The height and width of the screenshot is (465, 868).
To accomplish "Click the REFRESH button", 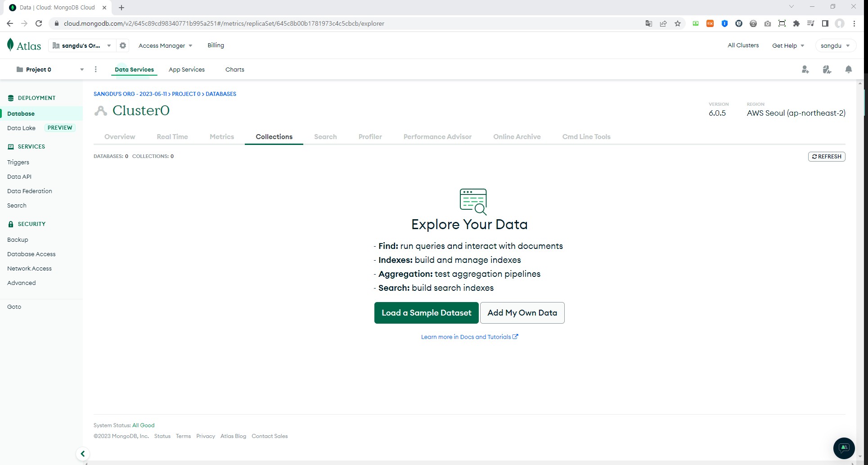I will (827, 157).
